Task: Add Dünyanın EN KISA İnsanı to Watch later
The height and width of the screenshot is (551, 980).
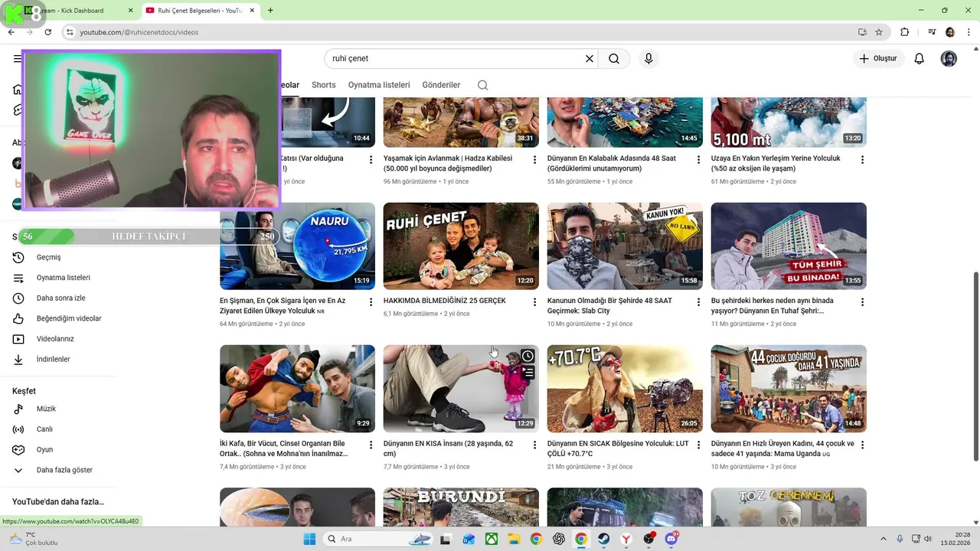Action: 528,356
